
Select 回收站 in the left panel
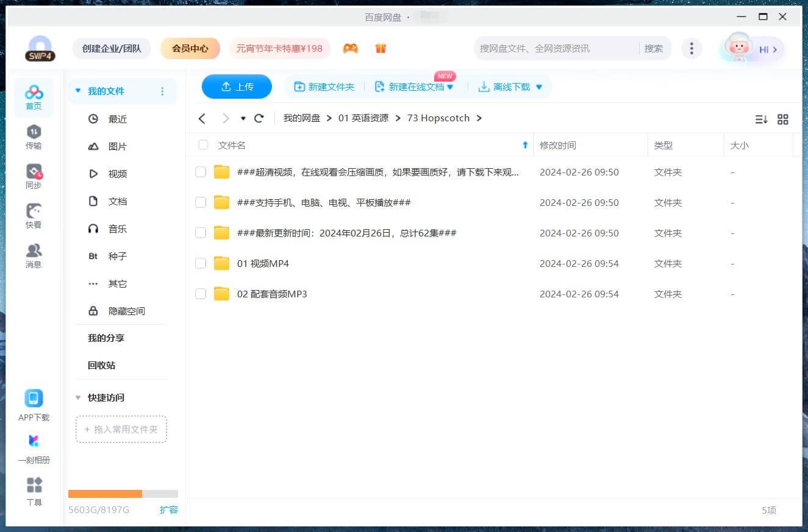click(x=101, y=365)
